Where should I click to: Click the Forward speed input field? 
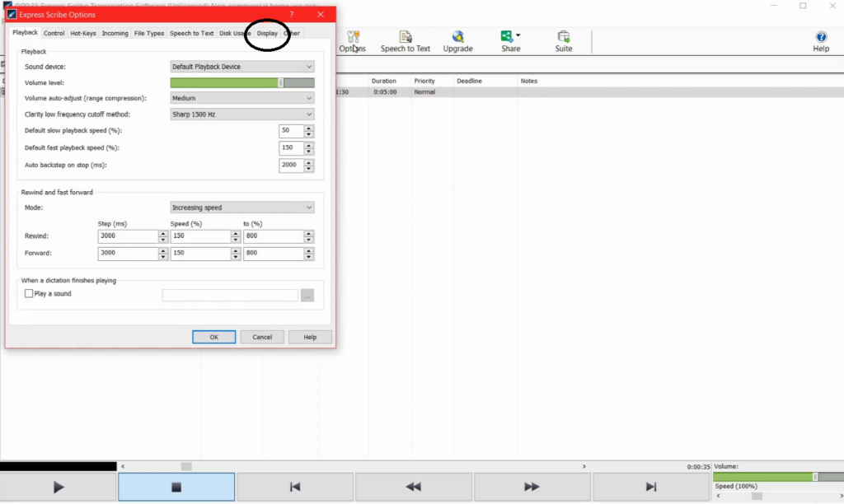(x=201, y=254)
